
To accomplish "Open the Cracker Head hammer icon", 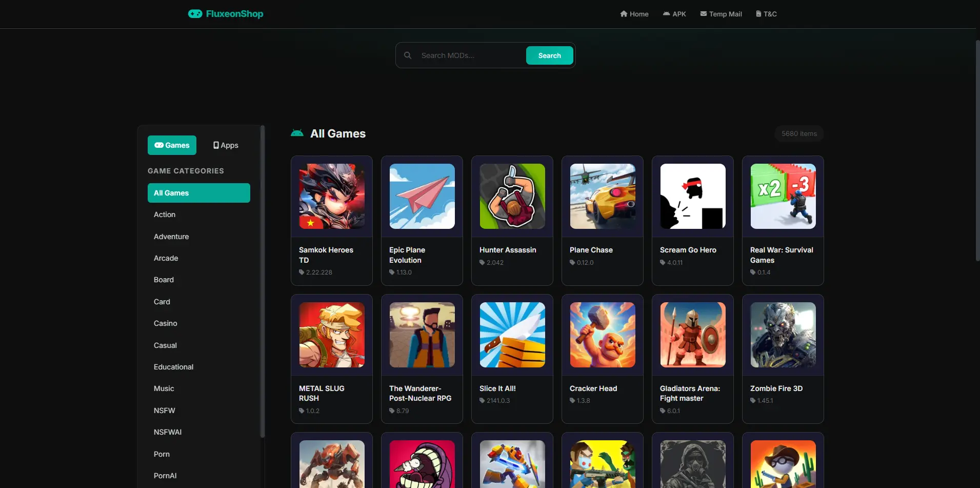I will coord(603,335).
